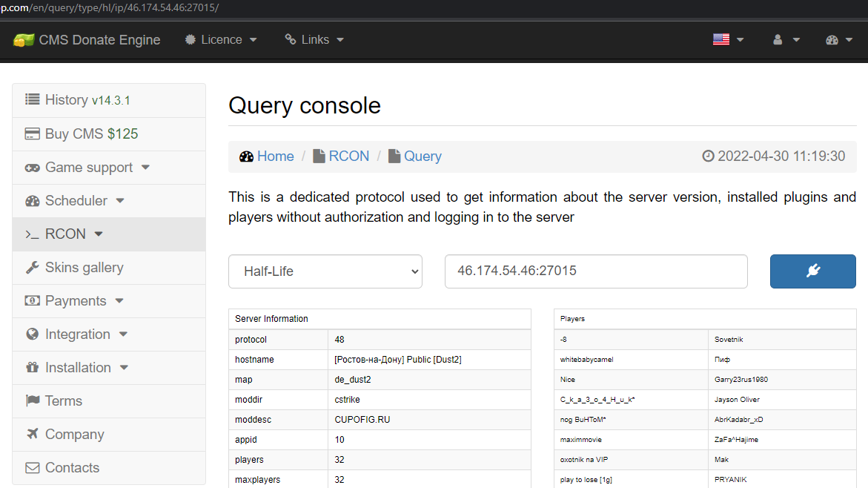Viewport: 868px width, 488px height.
Task: Select the Installation gift icon
Action: click(x=32, y=367)
